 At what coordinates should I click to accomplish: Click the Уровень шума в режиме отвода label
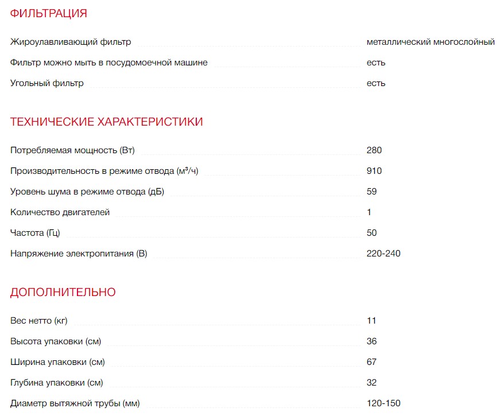coord(87,192)
